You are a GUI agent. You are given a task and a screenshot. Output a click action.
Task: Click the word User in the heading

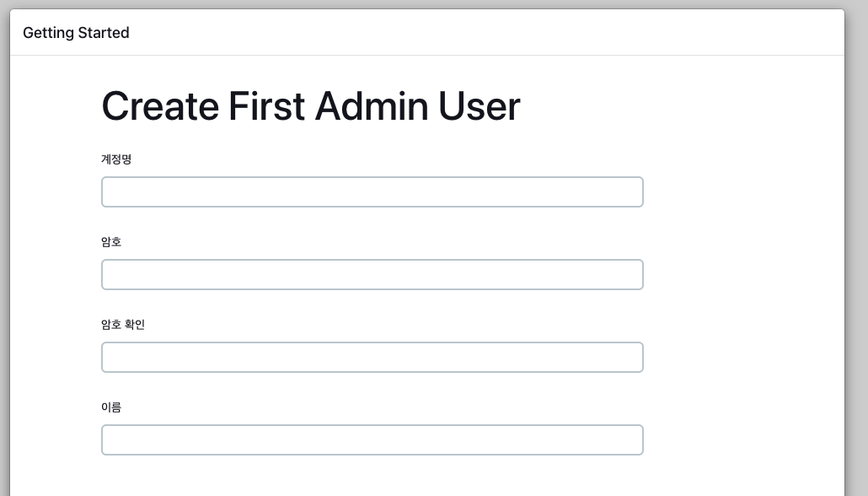[479, 106]
